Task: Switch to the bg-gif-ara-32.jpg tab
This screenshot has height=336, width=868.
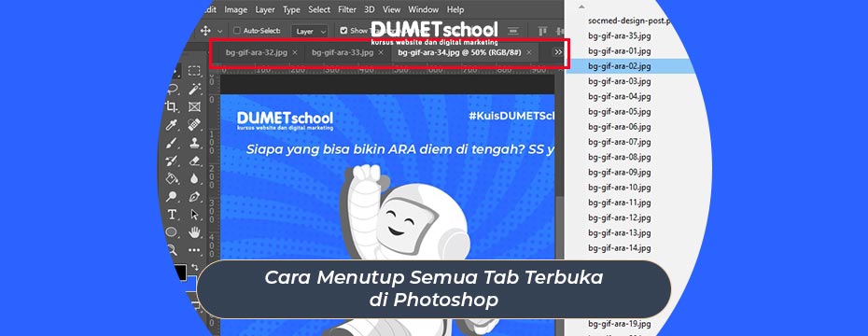Action: [x=257, y=52]
